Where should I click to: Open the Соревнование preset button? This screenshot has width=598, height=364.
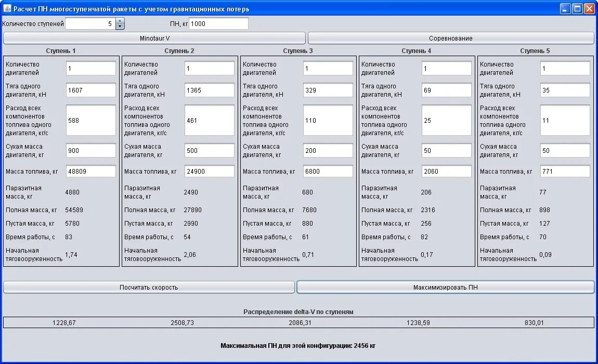(x=451, y=38)
